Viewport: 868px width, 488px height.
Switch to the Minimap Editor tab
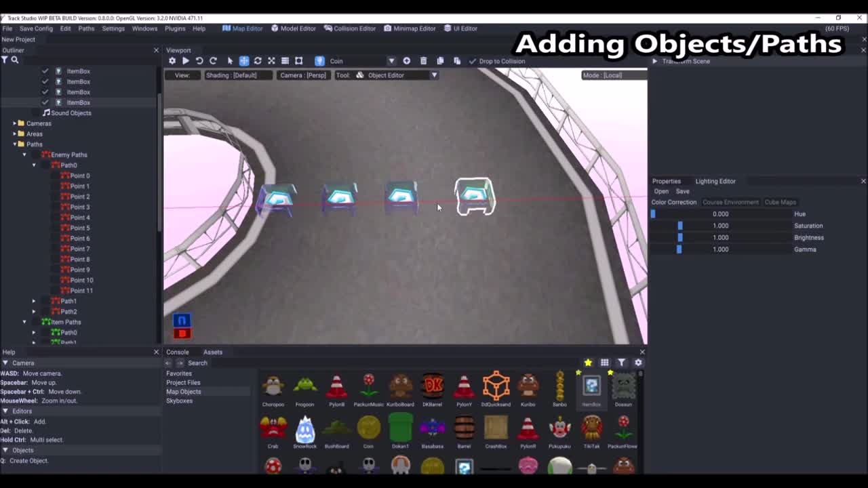click(410, 28)
